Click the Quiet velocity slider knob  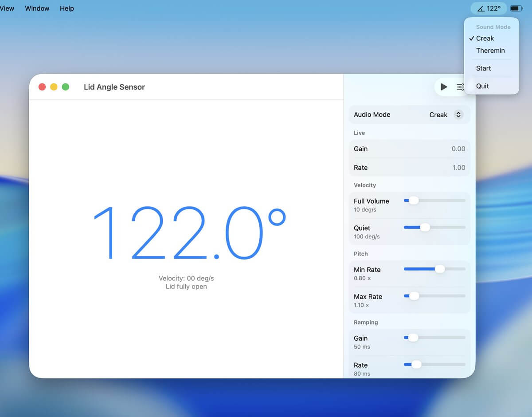(x=425, y=228)
